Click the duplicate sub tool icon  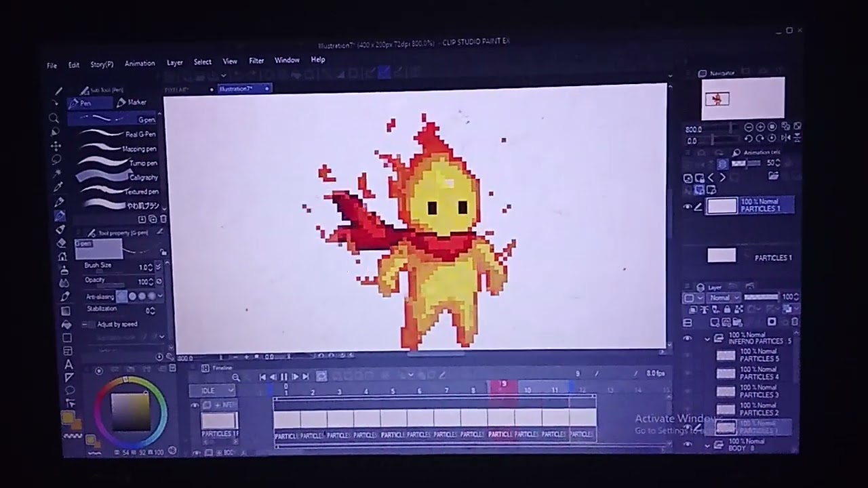[x=153, y=220]
